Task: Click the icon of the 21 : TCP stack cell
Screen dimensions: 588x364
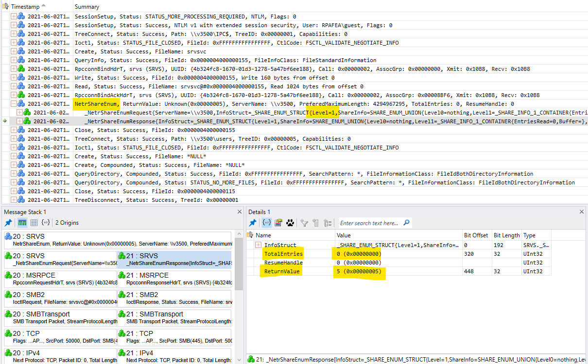Action: (121, 333)
